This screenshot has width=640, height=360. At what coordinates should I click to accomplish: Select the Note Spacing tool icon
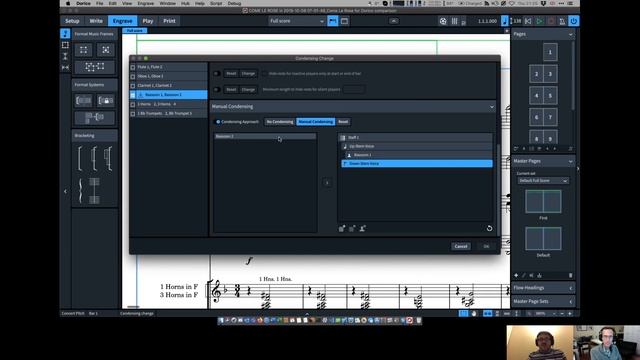[x=65, y=67]
